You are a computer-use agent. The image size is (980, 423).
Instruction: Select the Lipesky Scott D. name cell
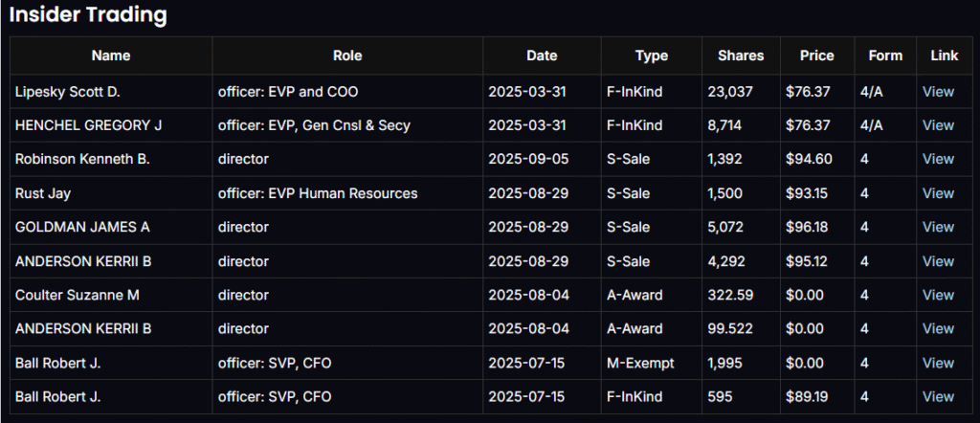(69, 92)
